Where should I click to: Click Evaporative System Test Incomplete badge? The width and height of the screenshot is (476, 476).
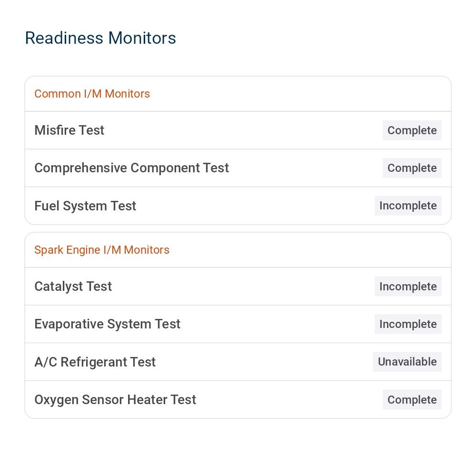(408, 324)
